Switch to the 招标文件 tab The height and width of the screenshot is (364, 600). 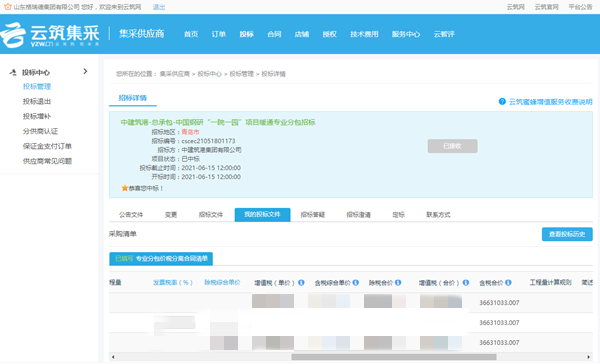tap(210, 215)
